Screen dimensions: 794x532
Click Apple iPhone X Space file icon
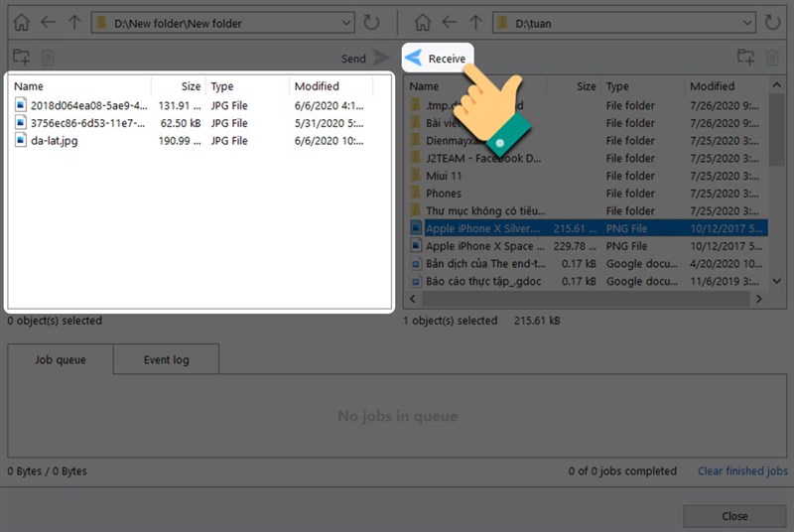[415, 245]
